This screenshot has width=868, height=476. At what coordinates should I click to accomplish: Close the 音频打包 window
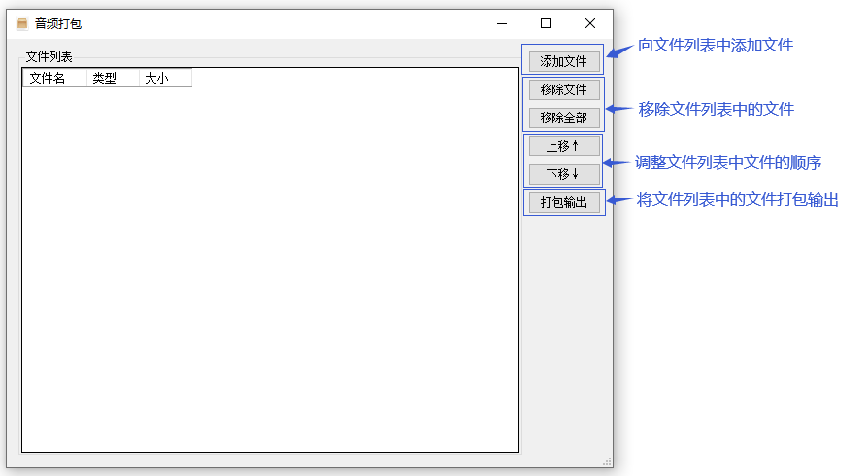(590, 24)
